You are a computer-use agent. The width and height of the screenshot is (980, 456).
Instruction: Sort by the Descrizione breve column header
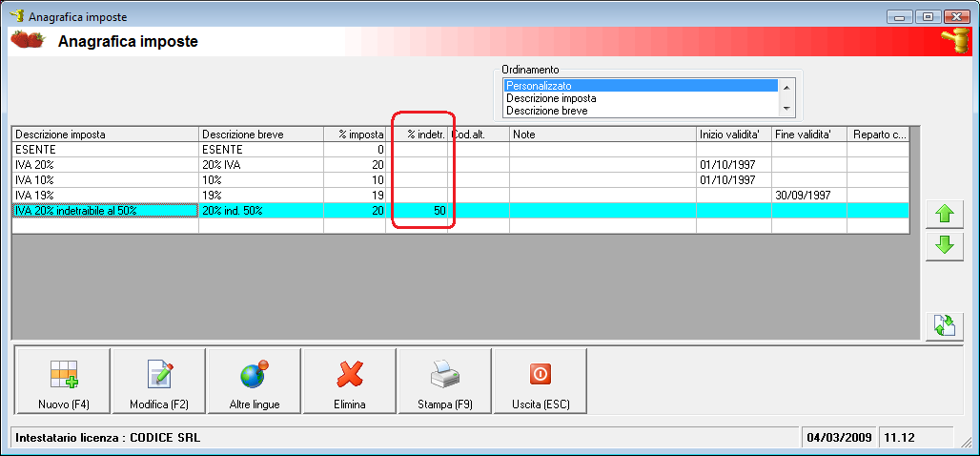tap(261, 135)
